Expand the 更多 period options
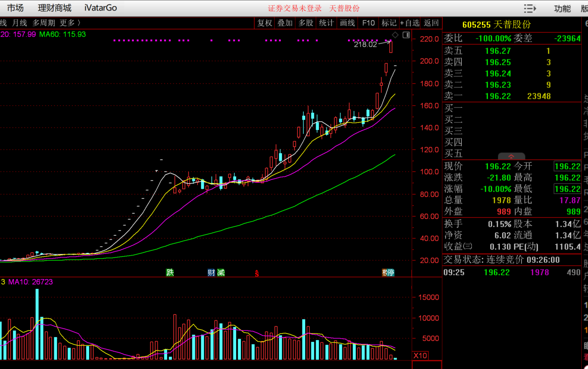The width and height of the screenshot is (588, 369). click(x=70, y=23)
